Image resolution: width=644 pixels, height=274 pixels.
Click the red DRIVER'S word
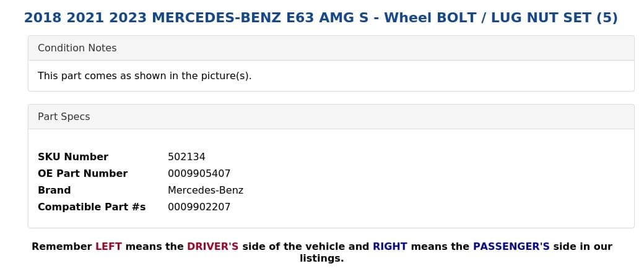click(x=212, y=247)
